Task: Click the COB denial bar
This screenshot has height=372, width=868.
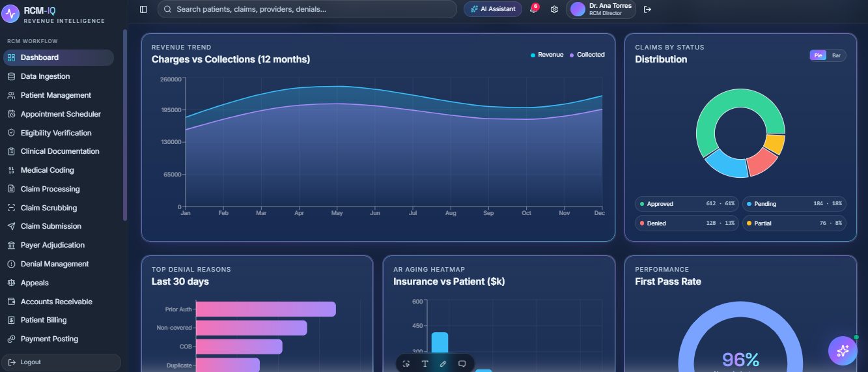Action: click(239, 347)
